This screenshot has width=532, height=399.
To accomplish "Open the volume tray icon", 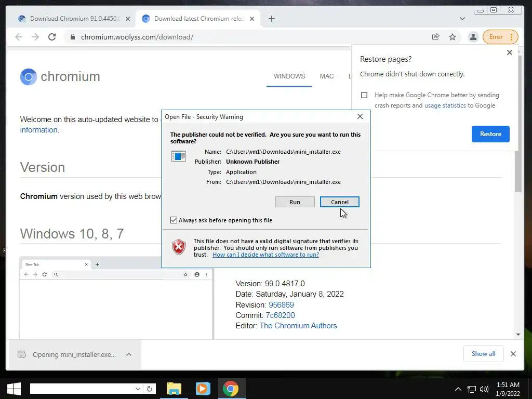I will pos(484,389).
